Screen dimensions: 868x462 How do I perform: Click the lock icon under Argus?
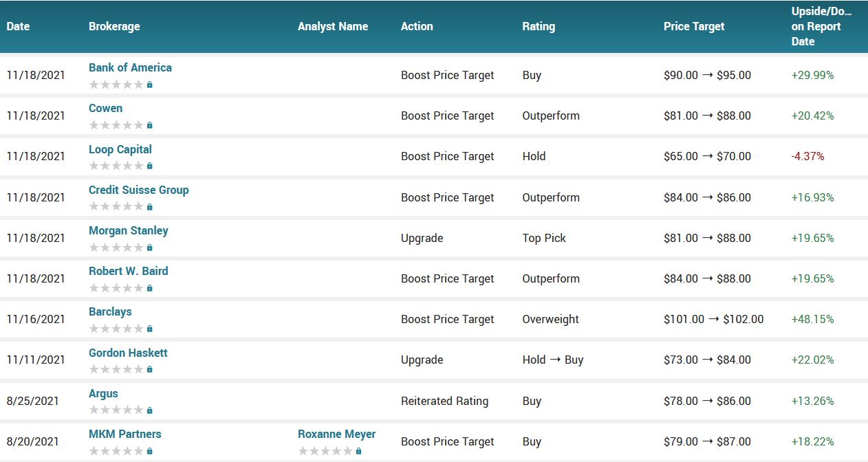(149, 410)
